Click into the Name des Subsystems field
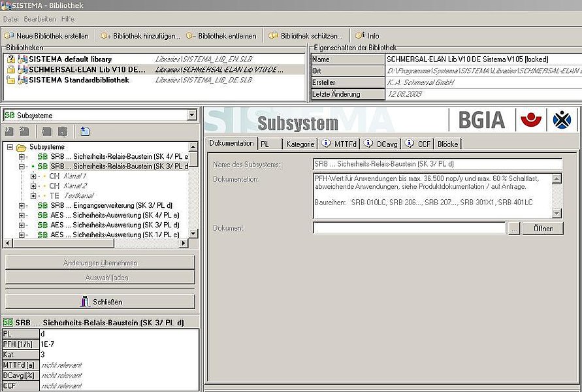 pos(438,164)
